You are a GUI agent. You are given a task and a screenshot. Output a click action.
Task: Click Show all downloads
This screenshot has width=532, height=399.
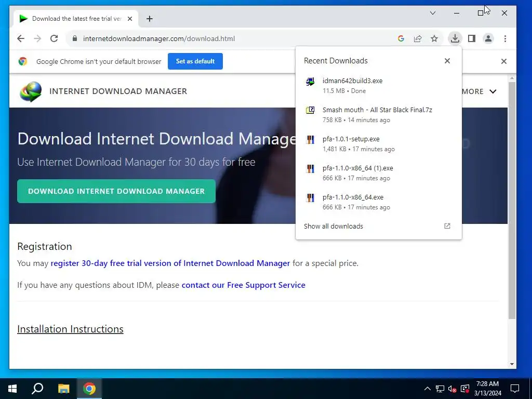coord(333,227)
